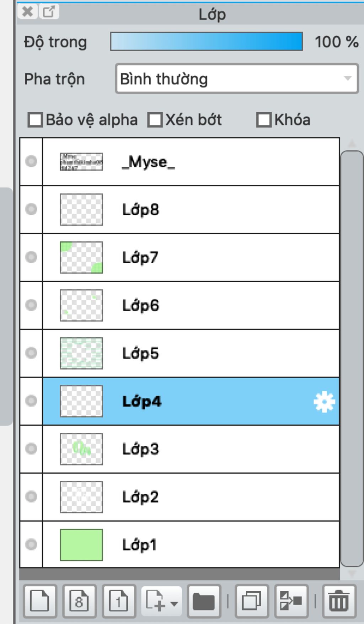The width and height of the screenshot is (364, 624).
Task: Select the Lớp5 layer
Action: tap(191, 353)
